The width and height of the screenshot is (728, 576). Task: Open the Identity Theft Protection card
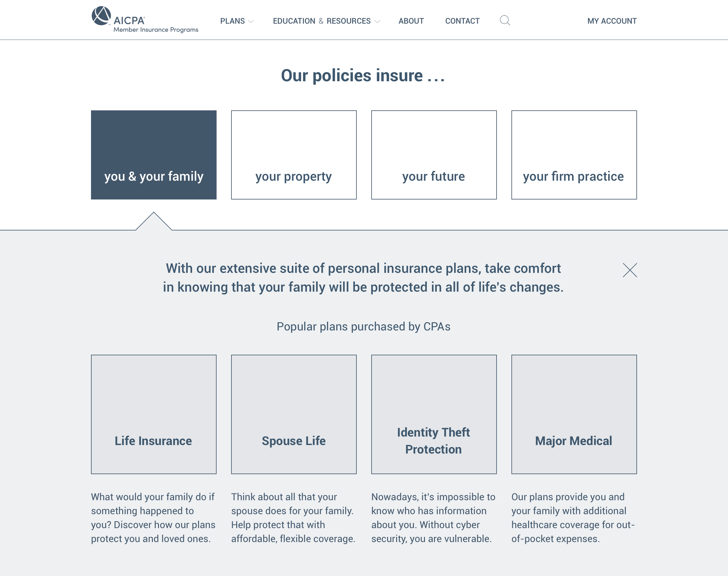click(x=434, y=414)
